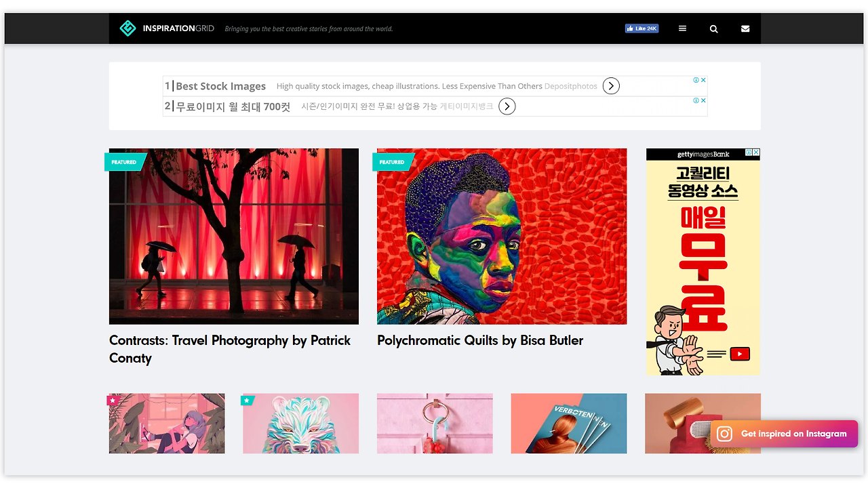Click the Depositphotos advertiser name
The width and height of the screenshot is (868, 488).
(571, 86)
